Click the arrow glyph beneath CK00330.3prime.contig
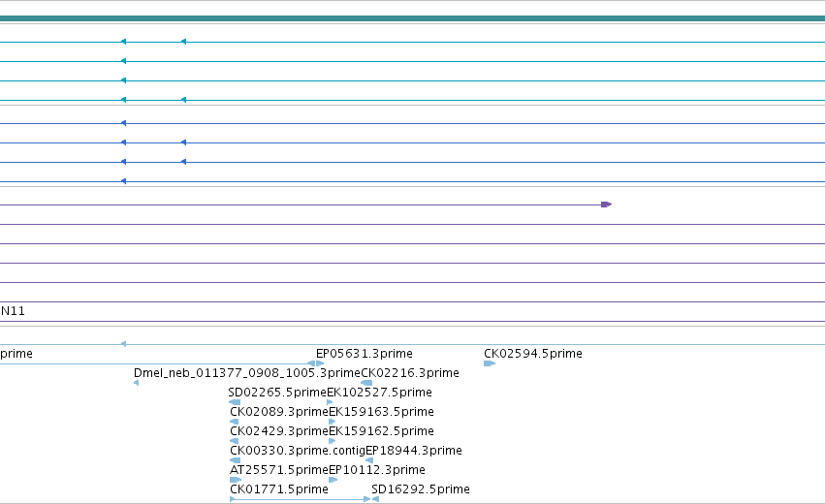Screen dimensions: 825x504 236,460
